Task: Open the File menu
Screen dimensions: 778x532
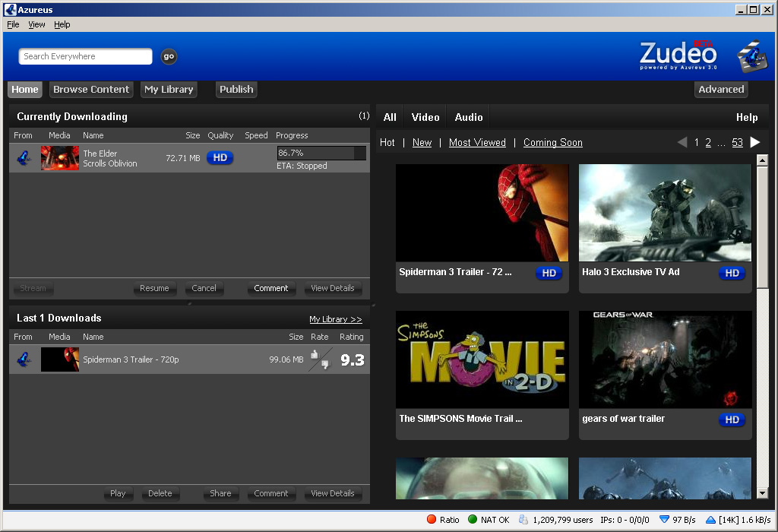Action: 13,24
